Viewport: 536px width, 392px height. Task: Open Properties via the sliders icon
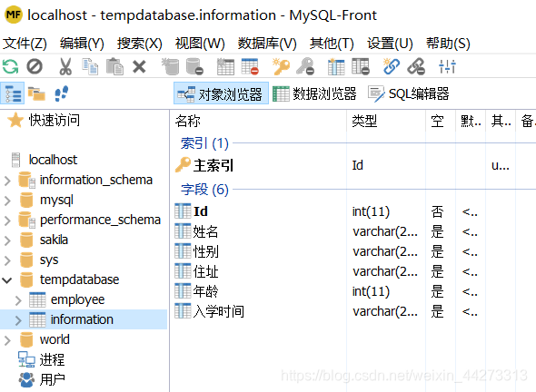tap(447, 66)
